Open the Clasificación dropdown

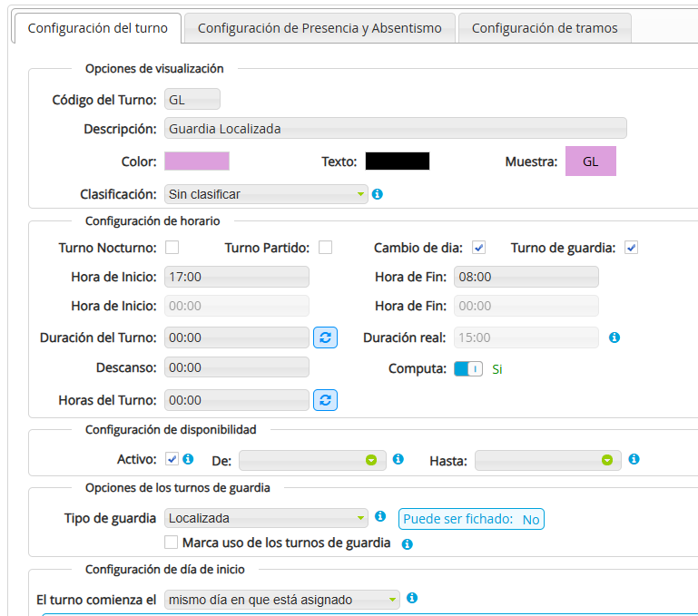click(266, 194)
